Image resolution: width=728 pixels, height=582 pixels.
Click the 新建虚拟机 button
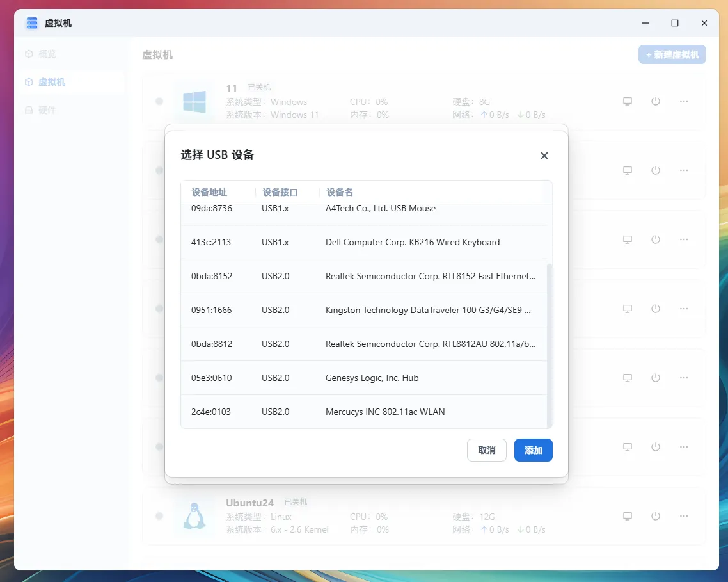click(672, 54)
